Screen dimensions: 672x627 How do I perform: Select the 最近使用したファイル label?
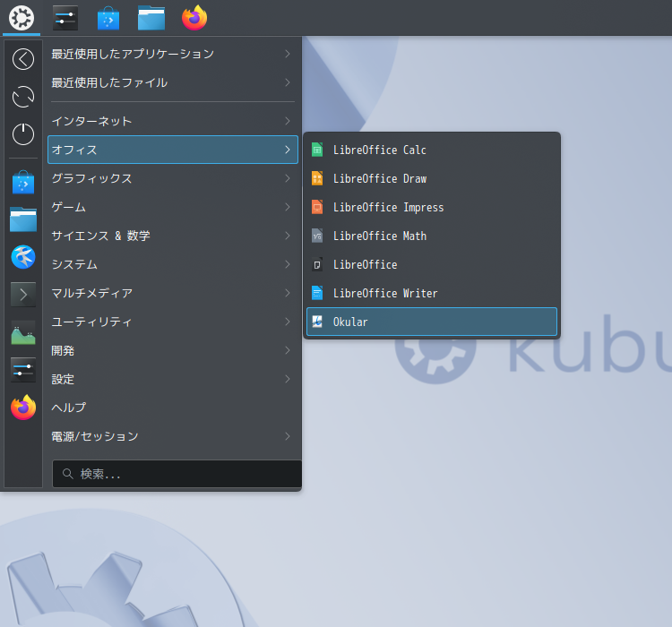coord(109,82)
